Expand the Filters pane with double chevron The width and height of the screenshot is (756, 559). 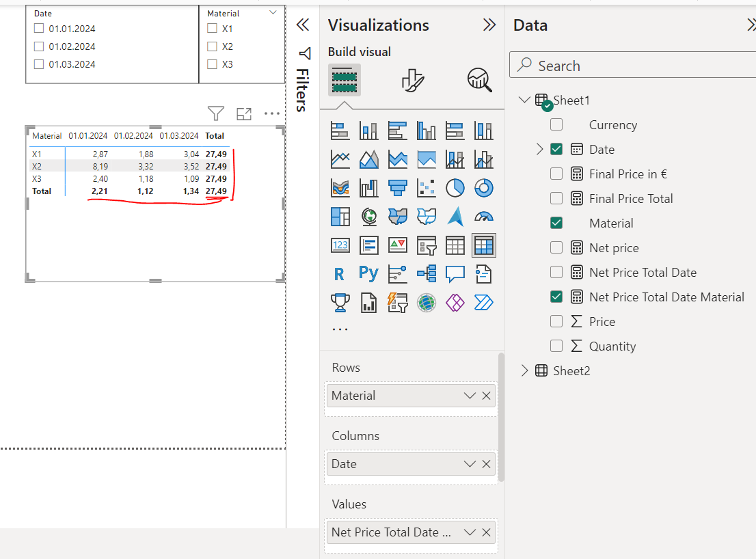tap(303, 25)
